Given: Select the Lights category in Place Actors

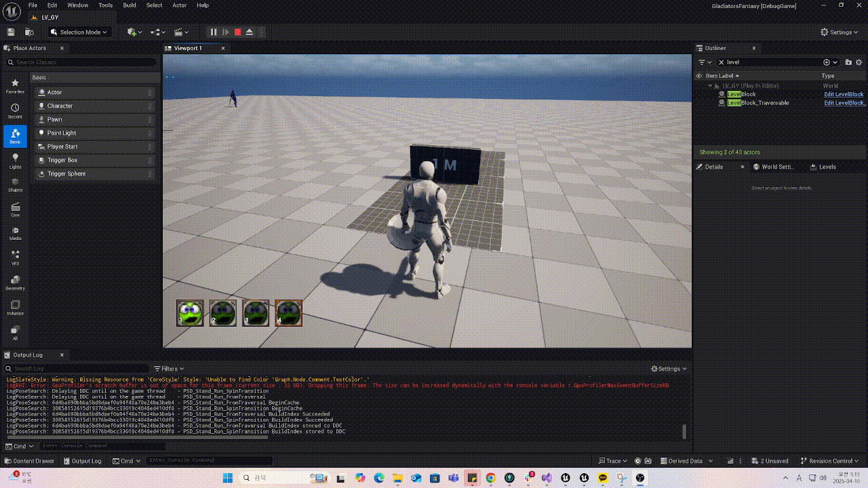Looking at the screenshot, I should click(x=15, y=161).
